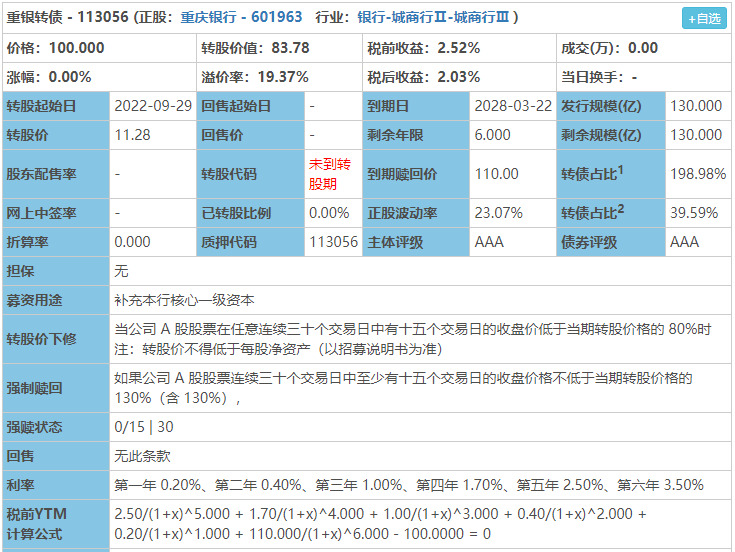
Task: Click the 到期日 header cell
Action: pyautogui.click(x=416, y=106)
